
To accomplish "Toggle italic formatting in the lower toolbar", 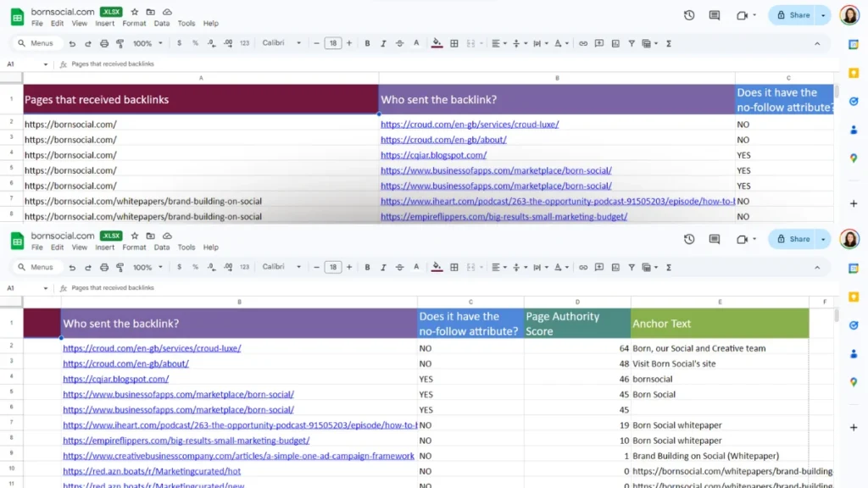I will click(383, 267).
